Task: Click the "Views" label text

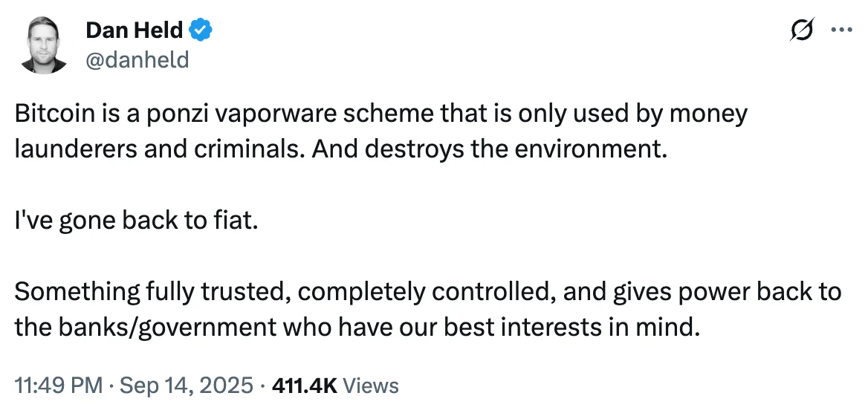Action: click(x=372, y=386)
